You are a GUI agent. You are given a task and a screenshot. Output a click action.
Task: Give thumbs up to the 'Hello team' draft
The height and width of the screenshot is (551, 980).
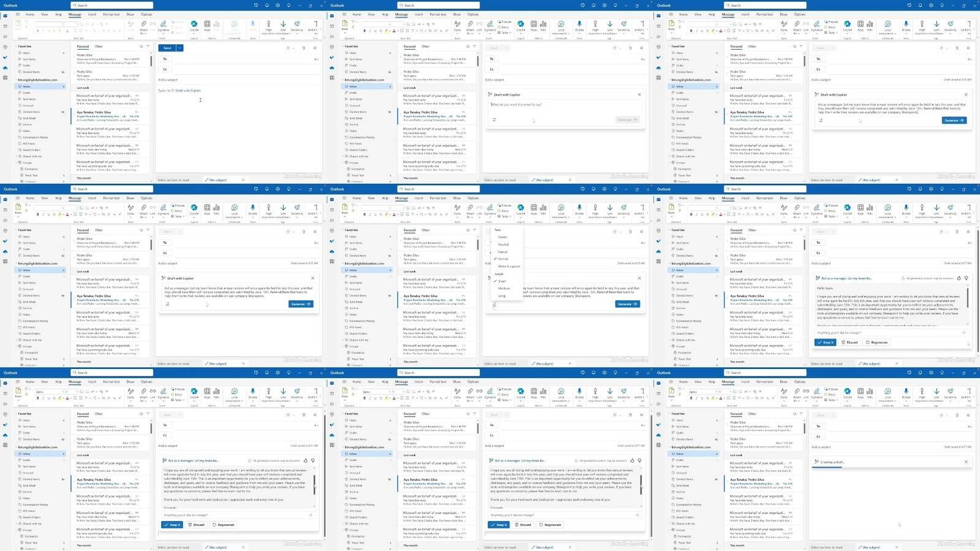pyautogui.click(x=959, y=278)
